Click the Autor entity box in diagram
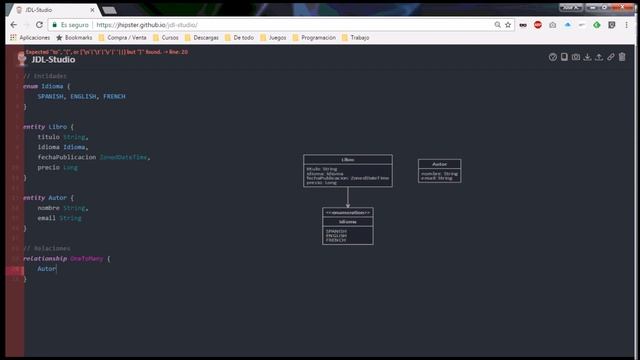The image size is (640, 360). tap(440, 171)
